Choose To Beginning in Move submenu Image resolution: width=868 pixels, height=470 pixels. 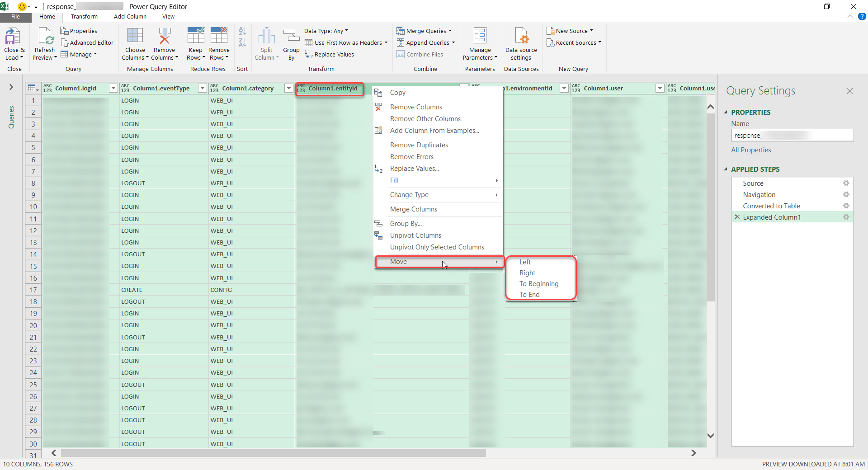pos(538,283)
